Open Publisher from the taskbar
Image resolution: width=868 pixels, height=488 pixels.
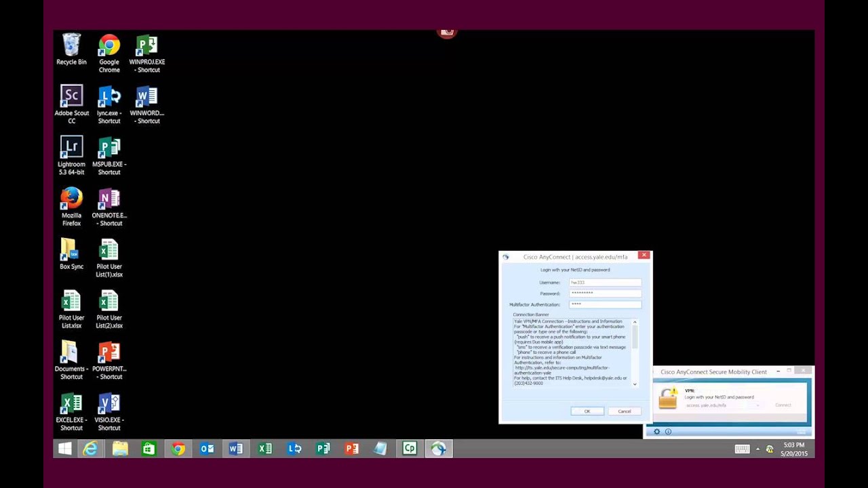[323, 449]
